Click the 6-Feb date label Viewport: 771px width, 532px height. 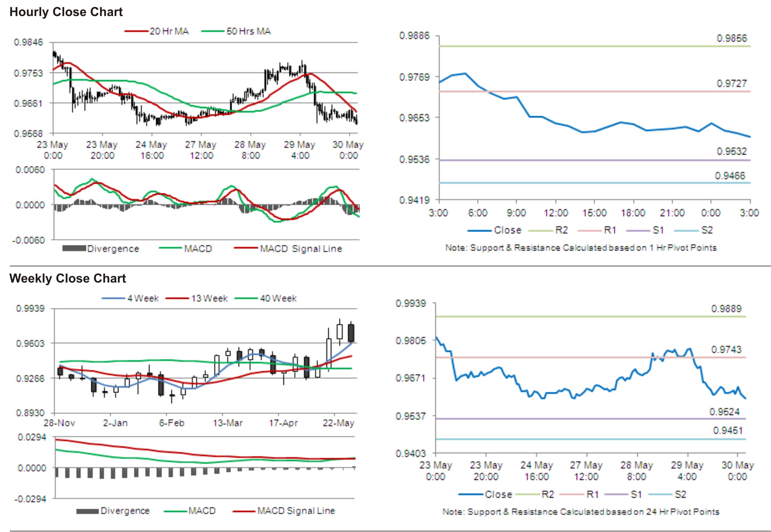[172, 423]
